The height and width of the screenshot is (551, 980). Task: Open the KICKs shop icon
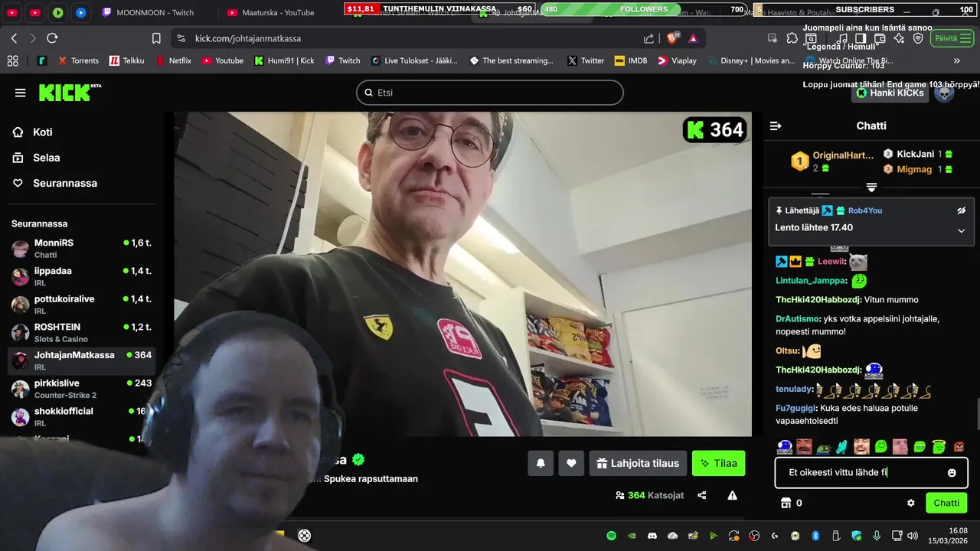(x=785, y=503)
